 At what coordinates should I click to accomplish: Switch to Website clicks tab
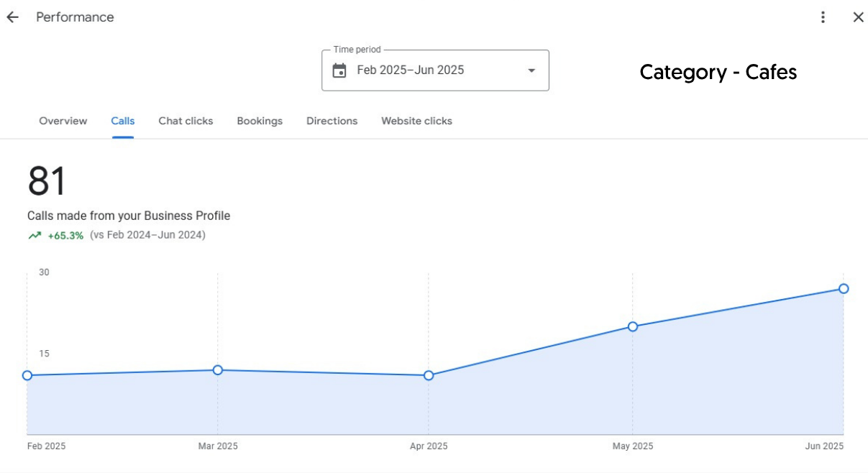pos(416,121)
